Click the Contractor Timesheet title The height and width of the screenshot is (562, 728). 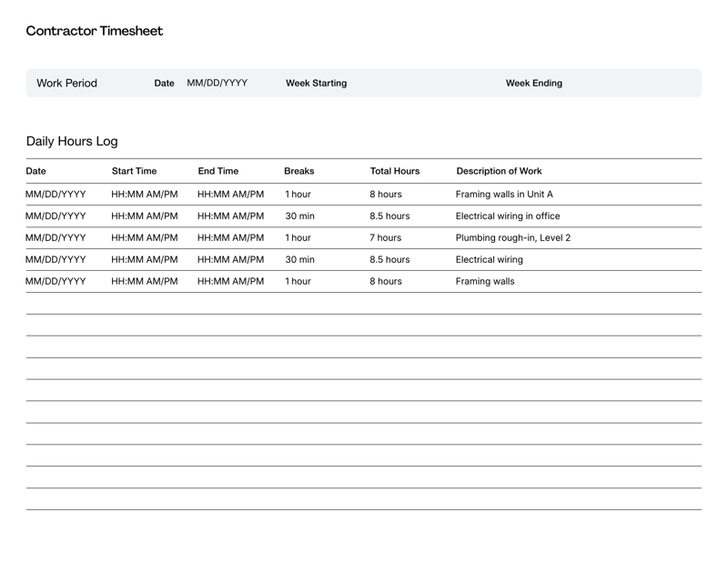[x=94, y=31]
